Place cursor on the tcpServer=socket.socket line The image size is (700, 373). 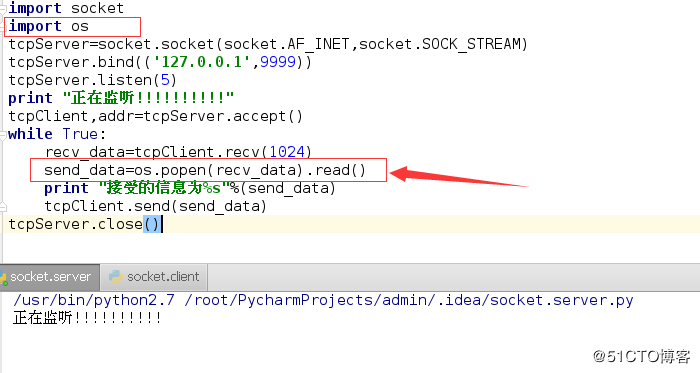(x=268, y=44)
